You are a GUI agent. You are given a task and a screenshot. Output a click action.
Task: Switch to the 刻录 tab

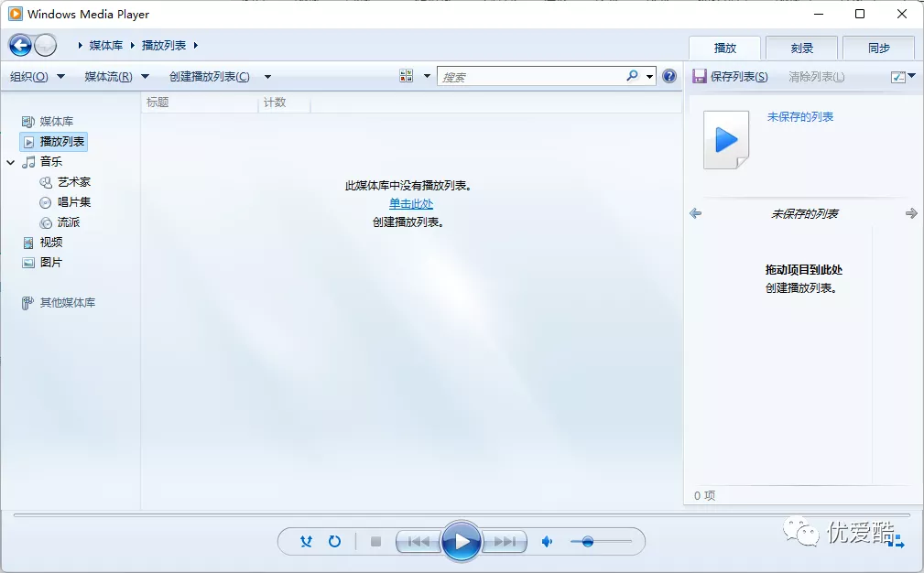802,49
